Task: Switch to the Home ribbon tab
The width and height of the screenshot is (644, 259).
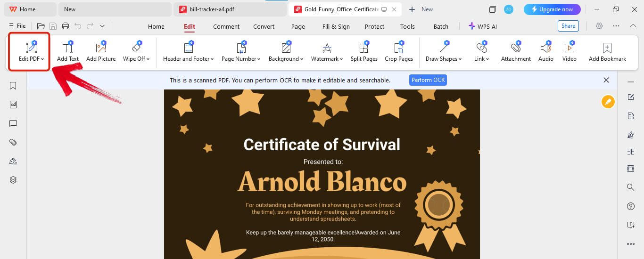Action: (x=156, y=26)
